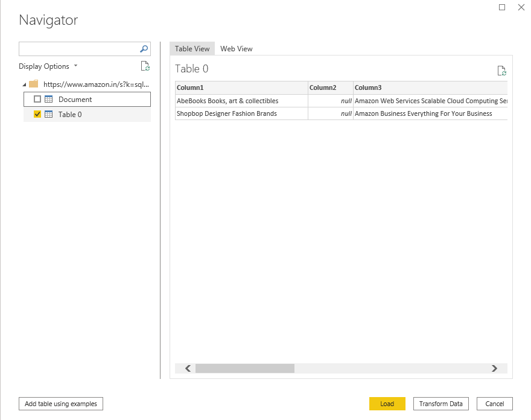Click Add table using examples
Screen dimensions: 531x420
coord(61,404)
